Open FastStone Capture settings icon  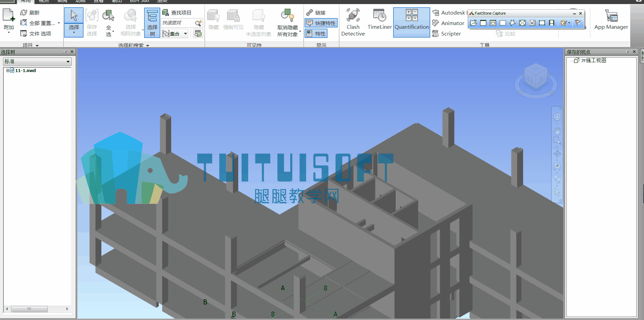click(x=578, y=23)
